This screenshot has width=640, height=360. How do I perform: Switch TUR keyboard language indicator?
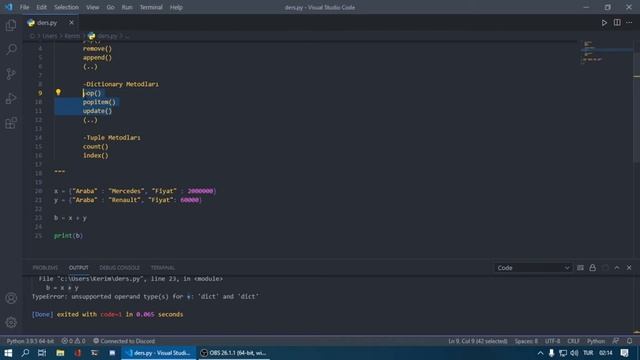pyautogui.click(x=588, y=353)
